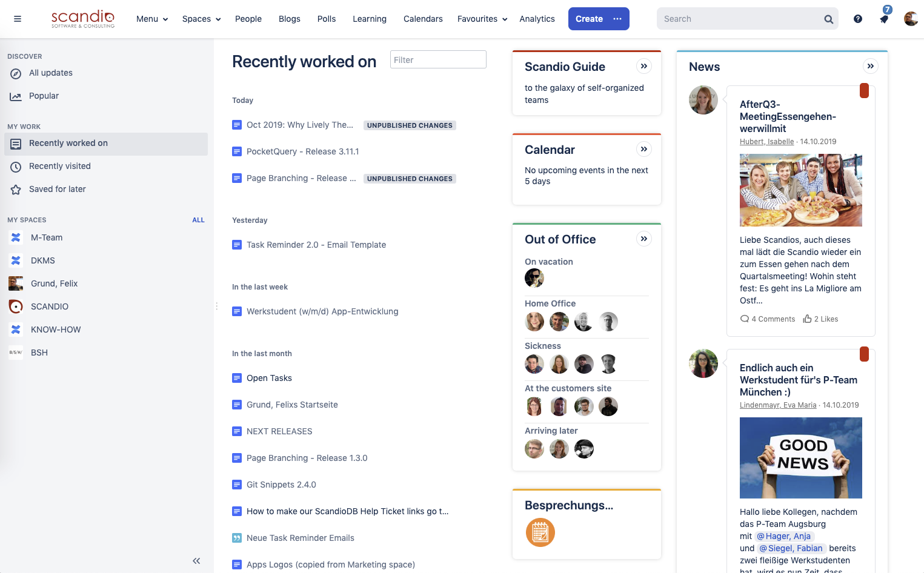This screenshot has height=573, width=924.
Task: Open Task Reminder 2.0 - Email Template
Action: click(x=316, y=245)
